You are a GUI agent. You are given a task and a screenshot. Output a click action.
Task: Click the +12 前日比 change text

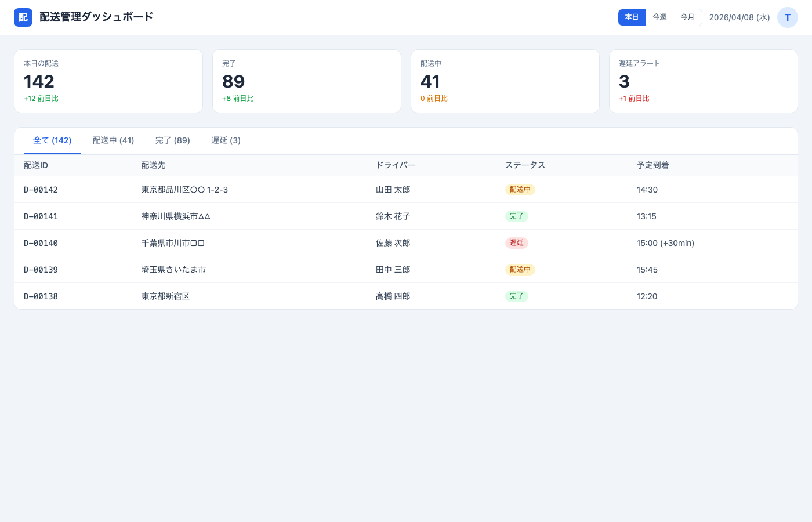[x=41, y=99]
